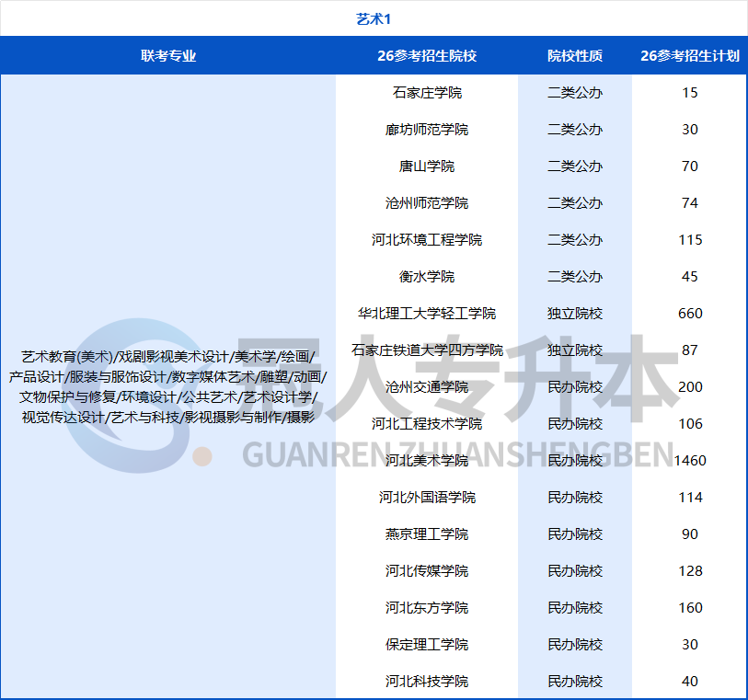Click 二类公办 in the 唐山学院 row

(x=575, y=166)
